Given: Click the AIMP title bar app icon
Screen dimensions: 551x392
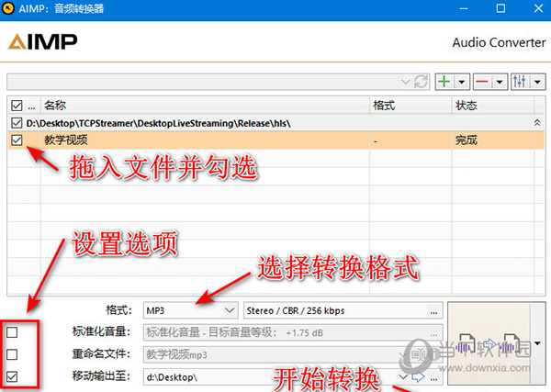Looking at the screenshot, I should click(7, 8).
